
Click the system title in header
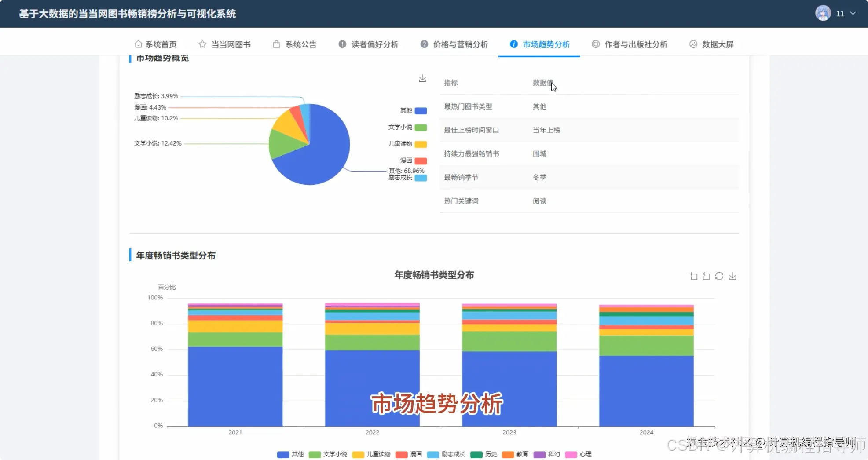point(128,14)
